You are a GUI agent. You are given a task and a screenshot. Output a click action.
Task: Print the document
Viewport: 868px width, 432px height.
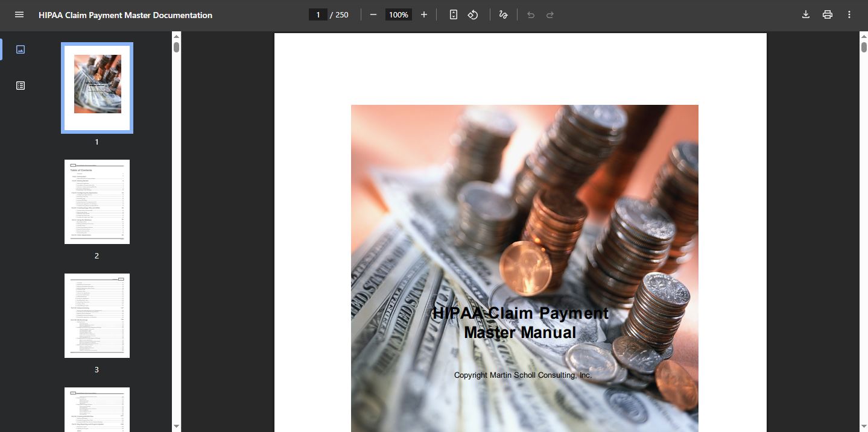tap(828, 14)
